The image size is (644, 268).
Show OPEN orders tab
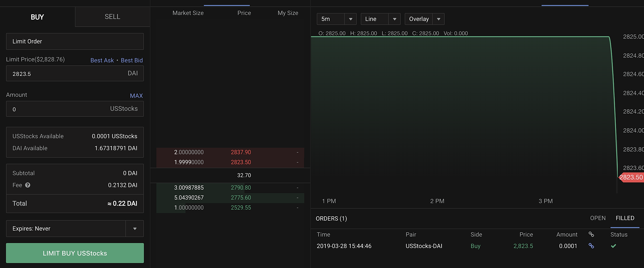point(598,218)
